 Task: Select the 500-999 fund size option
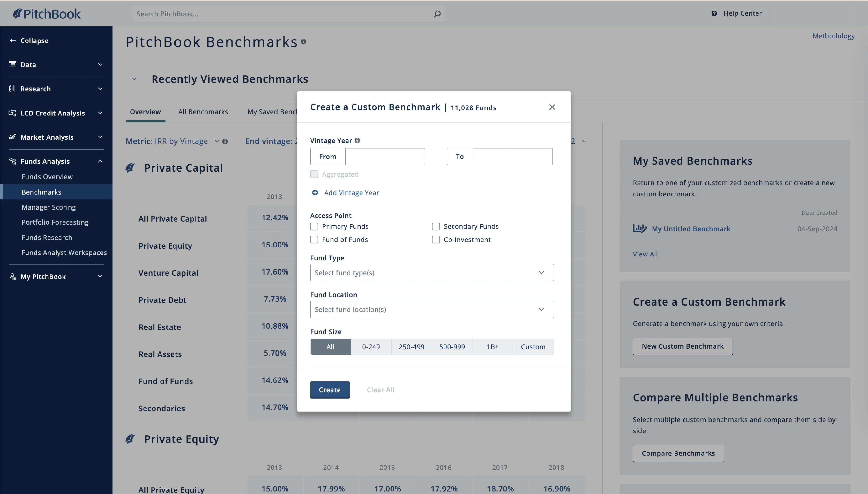[452, 347]
